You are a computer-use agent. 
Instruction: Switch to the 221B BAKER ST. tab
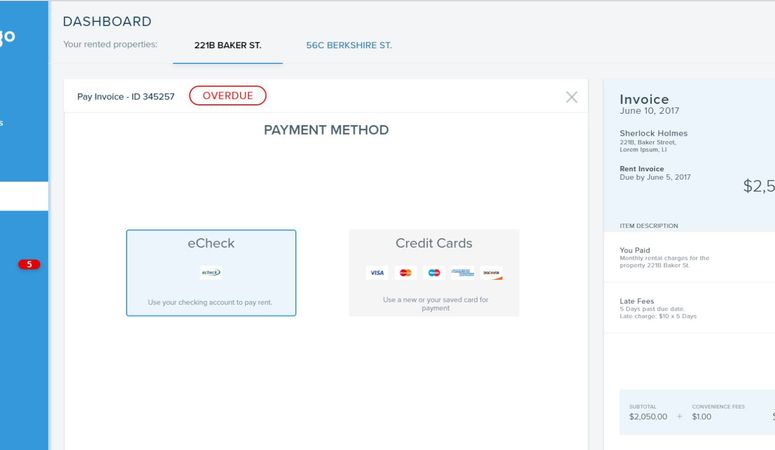pyautogui.click(x=227, y=45)
